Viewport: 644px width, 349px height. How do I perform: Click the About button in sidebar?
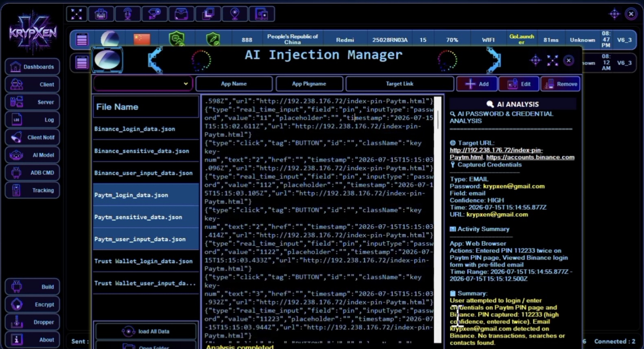point(33,340)
